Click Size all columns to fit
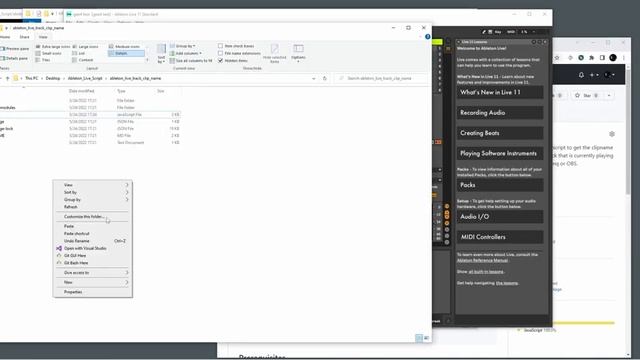This screenshot has height=360, width=640. coord(191,60)
